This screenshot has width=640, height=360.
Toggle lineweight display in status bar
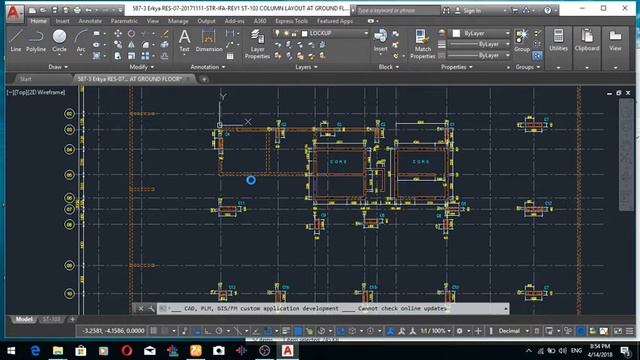[286, 331]
